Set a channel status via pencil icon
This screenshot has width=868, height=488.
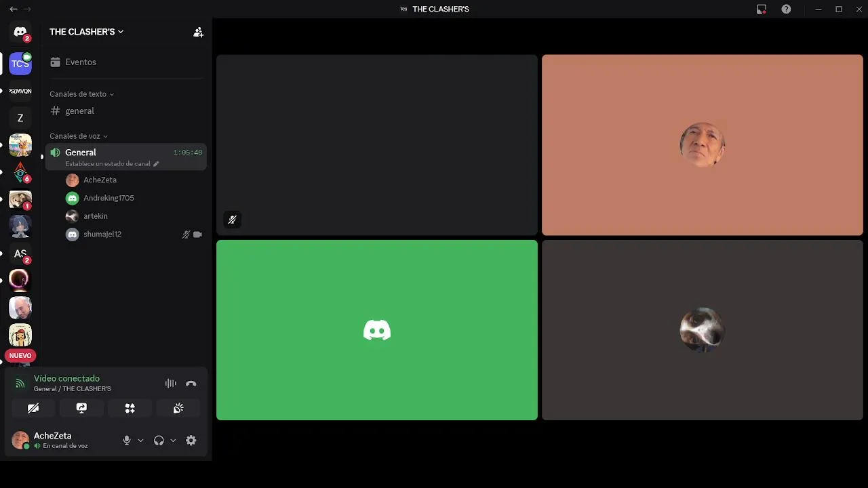156,164
